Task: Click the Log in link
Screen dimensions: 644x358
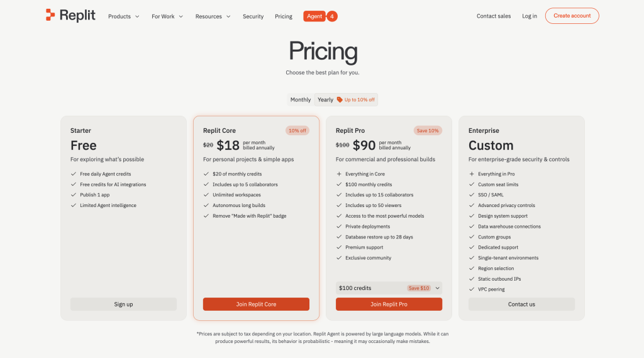Action: [x=530, y=16]
